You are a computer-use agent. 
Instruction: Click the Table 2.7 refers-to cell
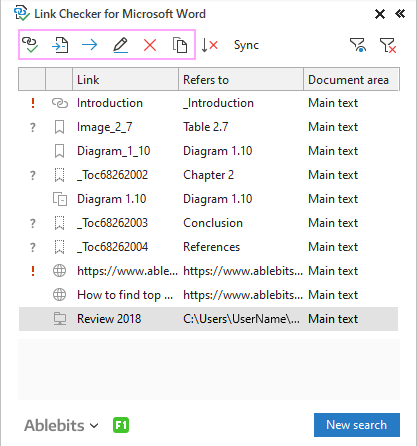click(x=206, y=127)
